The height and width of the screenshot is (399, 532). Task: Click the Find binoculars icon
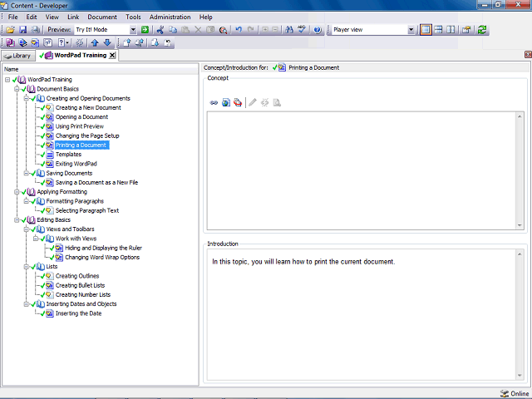(x=289, y=30)
